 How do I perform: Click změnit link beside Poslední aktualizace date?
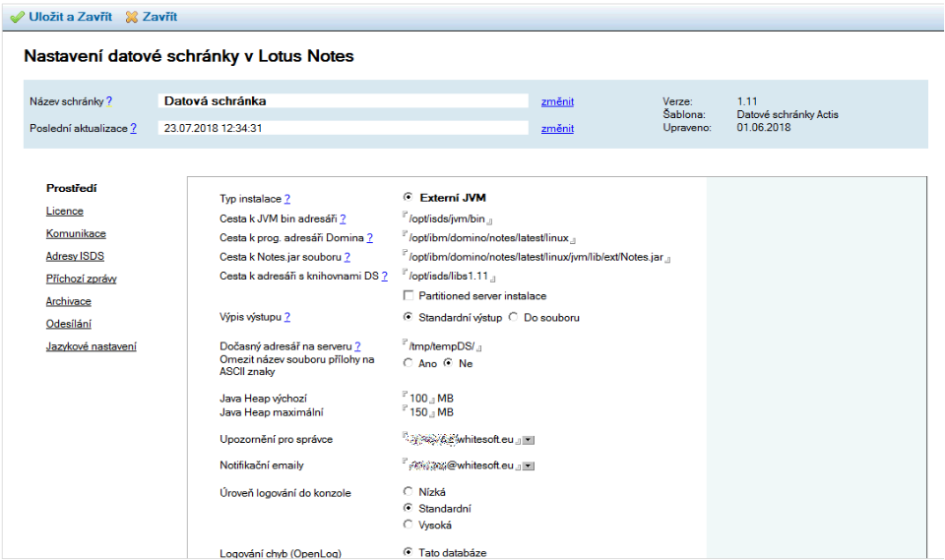tap(557, 128)
